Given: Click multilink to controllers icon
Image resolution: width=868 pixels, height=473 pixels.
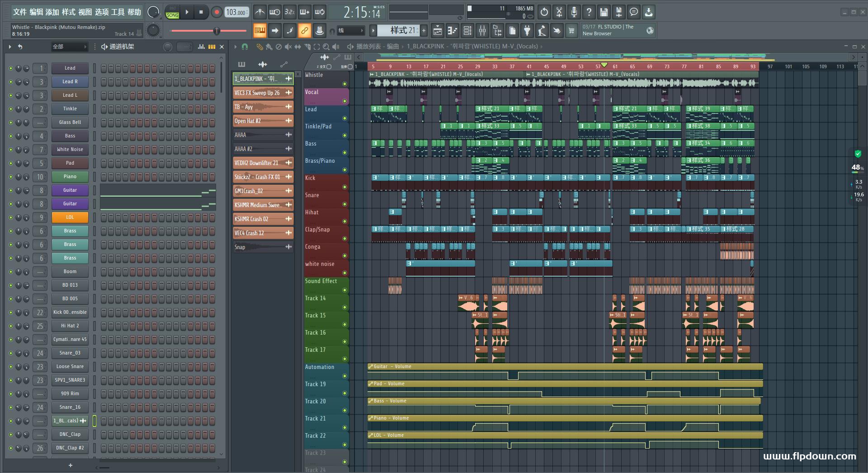Looking at the screenshot, I should click(320, 31).
